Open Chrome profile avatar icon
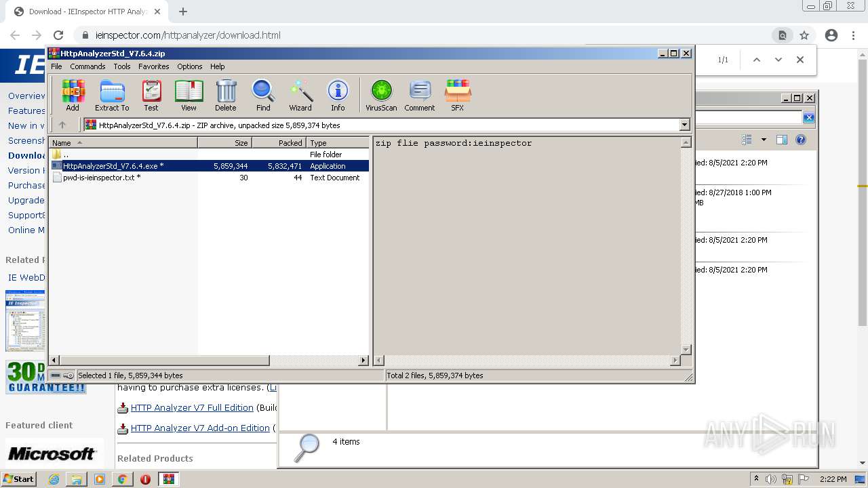The height and width of the screenshot is (488, 868). click(831, 35)
